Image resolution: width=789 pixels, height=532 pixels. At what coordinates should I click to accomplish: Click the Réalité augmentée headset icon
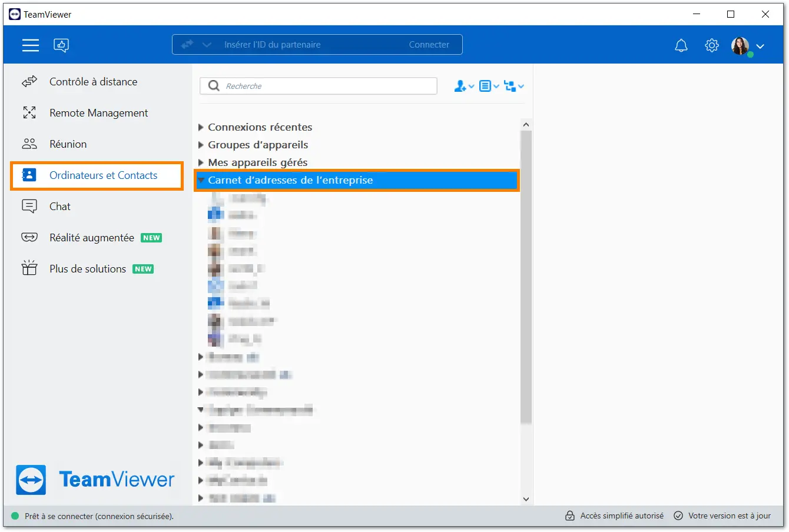click(29, 237)
